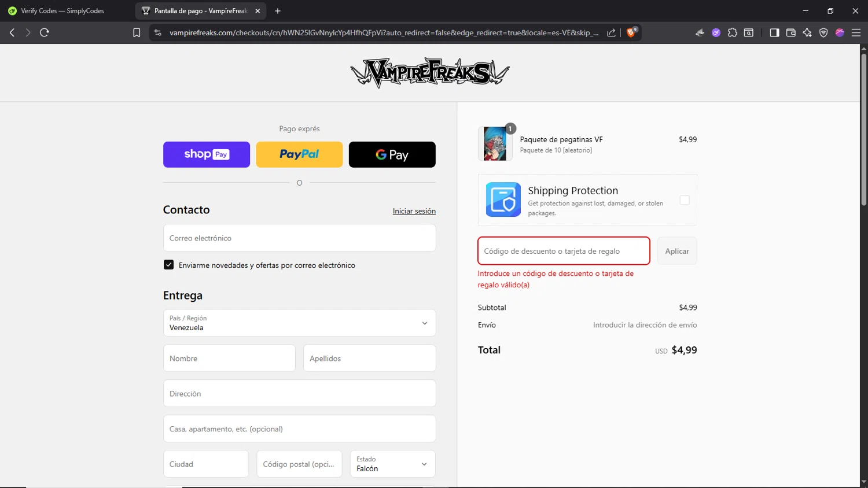Expand the Estado Falcón dropdown
This screenshot has width=868, height=488.
click(x=392, y=464)
